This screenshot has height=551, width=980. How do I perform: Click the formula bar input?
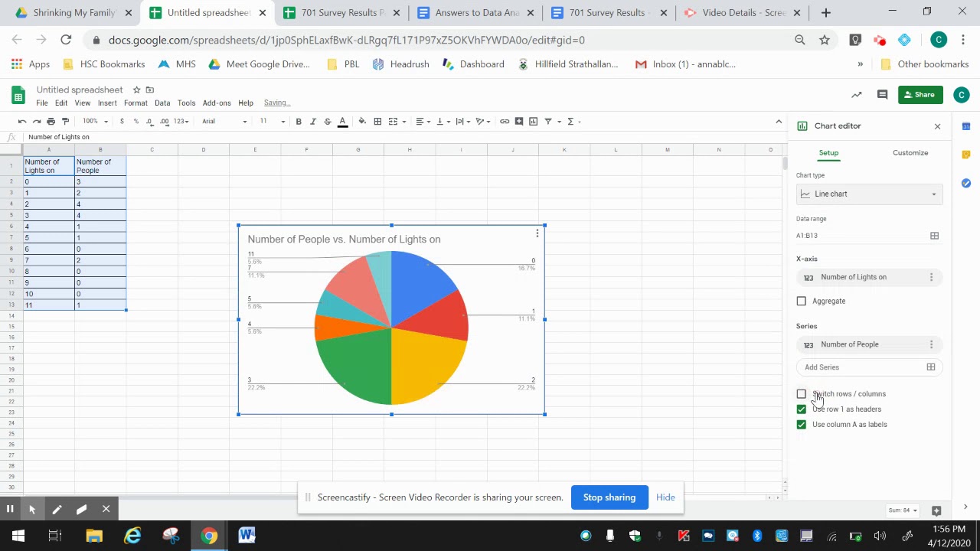coord(404,137)
